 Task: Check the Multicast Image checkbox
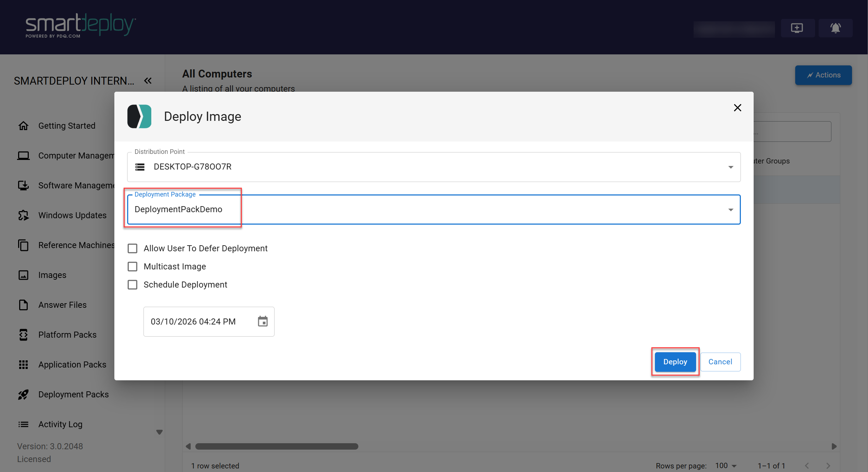coord(132,267)
